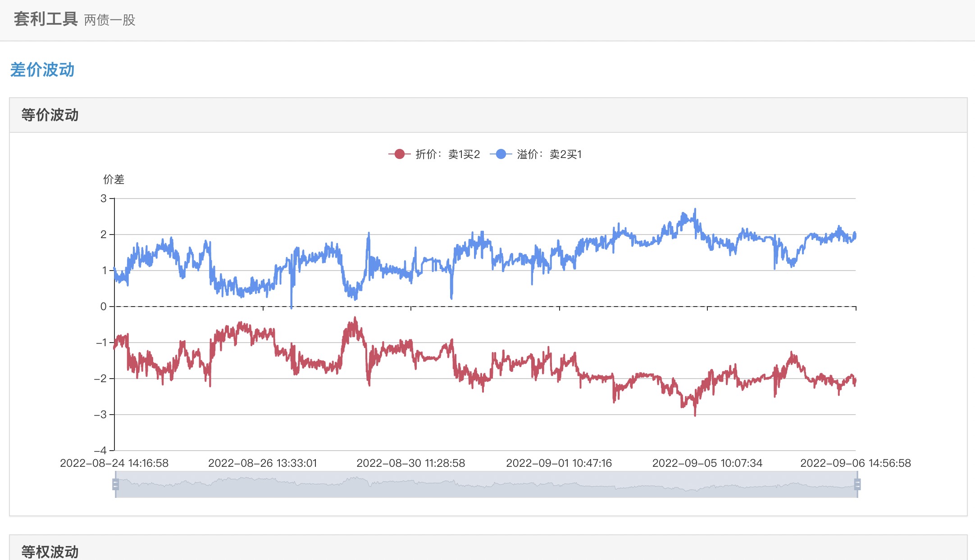Collapse the 等价波动 panel header

pos(50,115)
